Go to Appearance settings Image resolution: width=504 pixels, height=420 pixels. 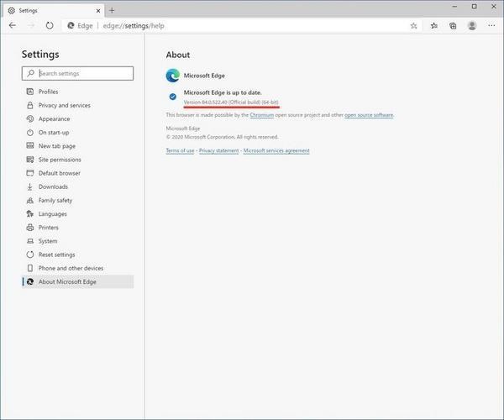coord(77,119)
